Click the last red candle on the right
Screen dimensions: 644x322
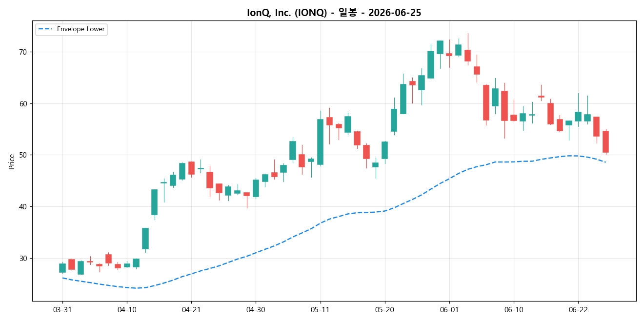(x=605, y=142)
